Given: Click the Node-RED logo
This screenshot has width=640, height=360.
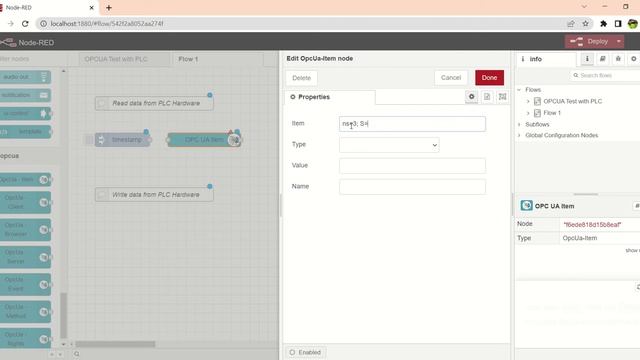Looking at the screenshot, I should [x=27, y=42].
